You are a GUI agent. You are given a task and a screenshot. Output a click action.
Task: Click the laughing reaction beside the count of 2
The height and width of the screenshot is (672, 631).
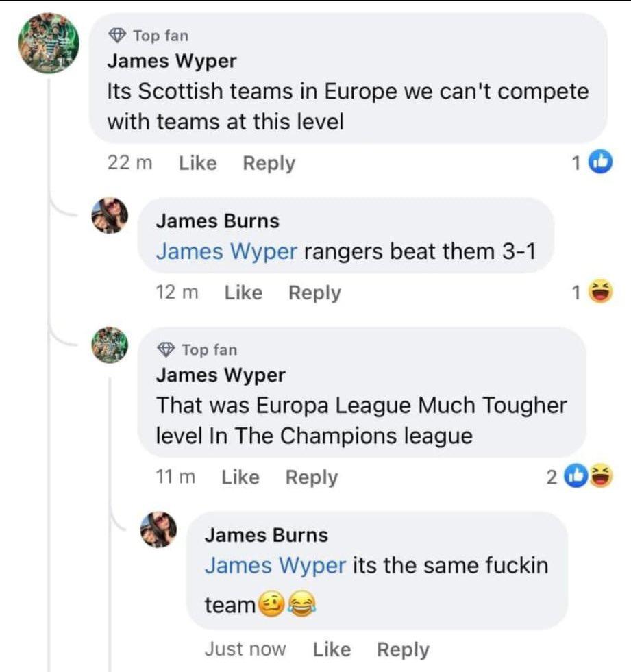tap(601, 475)
